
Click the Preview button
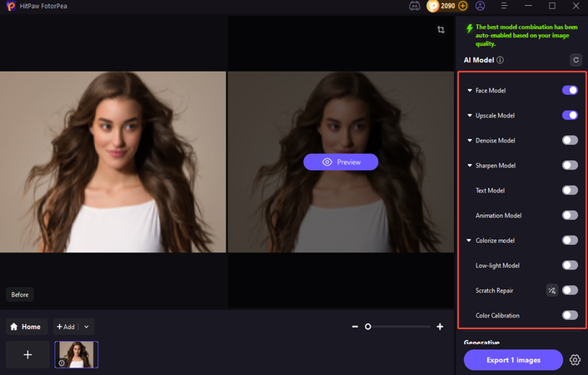[x=341, y=162]
